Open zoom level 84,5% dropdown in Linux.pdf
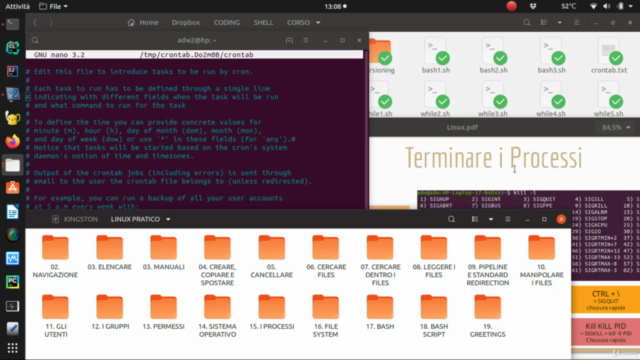640x360 pixels. click(x=616, y=127)
